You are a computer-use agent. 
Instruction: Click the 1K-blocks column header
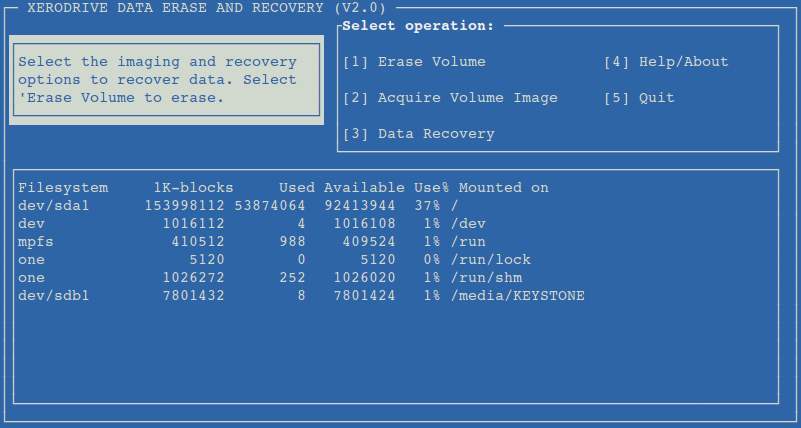(x=193, y=188)
